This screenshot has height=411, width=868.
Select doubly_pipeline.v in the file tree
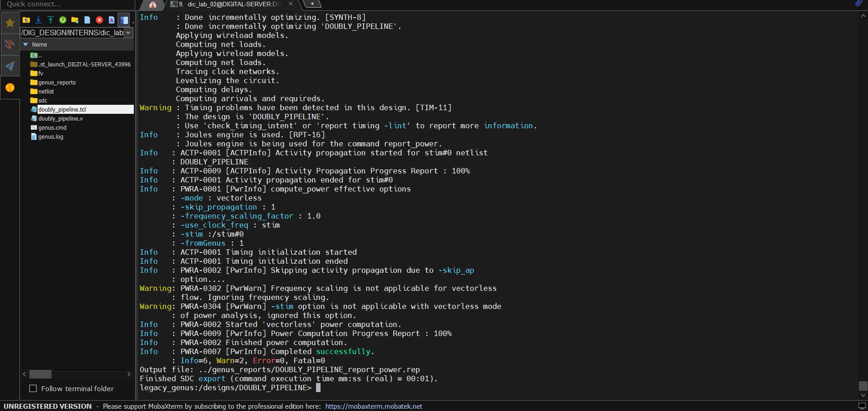point(60,118)
